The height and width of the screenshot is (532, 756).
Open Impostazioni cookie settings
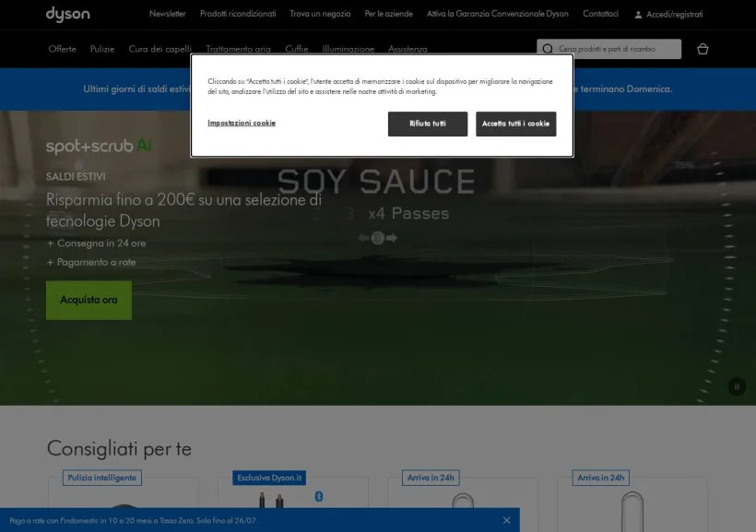tap(242, 123)
